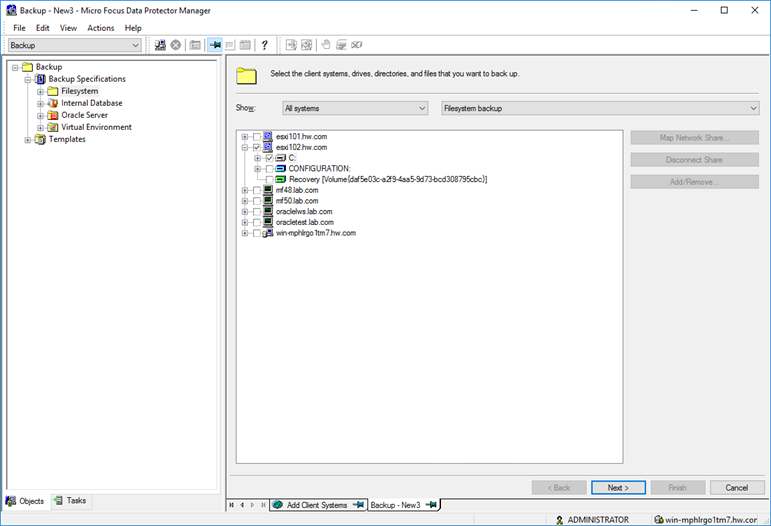
Task: Click the Templates tree icon
Action: [40, 140]
